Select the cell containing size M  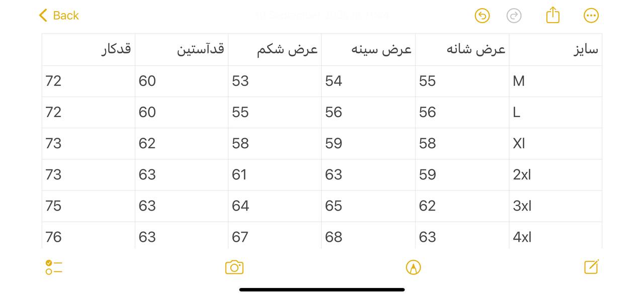coord(555,81)
